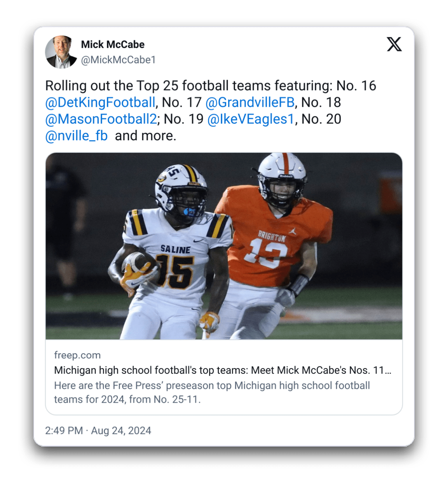448x501 pixels.
Task: Select the Free Press preseason description text
Action: pyautogui.click(x=212, y=392)
